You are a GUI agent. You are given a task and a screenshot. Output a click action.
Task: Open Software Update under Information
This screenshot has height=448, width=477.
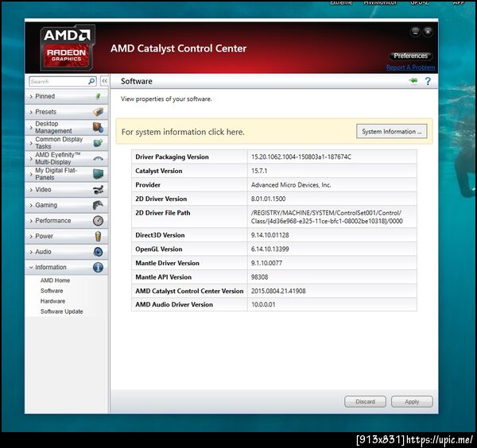[x=61, y=311]
